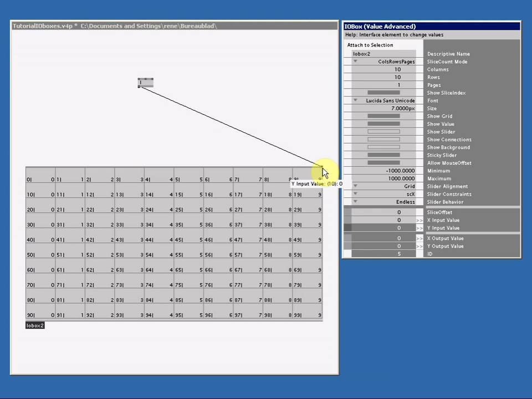Click the X Output Value field
Viewport: 532px width, 399px height.
pyautogui.click(x=383, y=238)
